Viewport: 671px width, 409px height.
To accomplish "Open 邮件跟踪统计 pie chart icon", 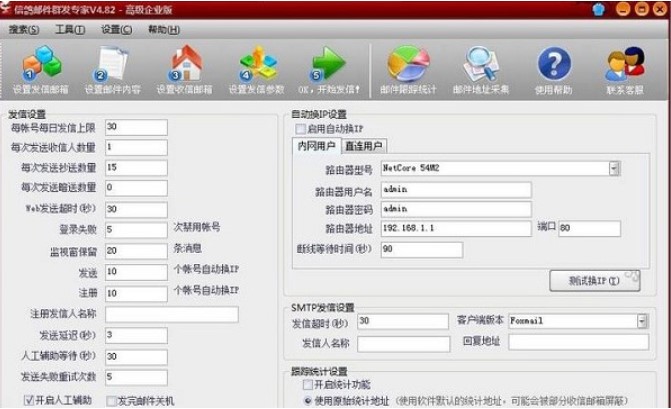I will coord(408,64).
